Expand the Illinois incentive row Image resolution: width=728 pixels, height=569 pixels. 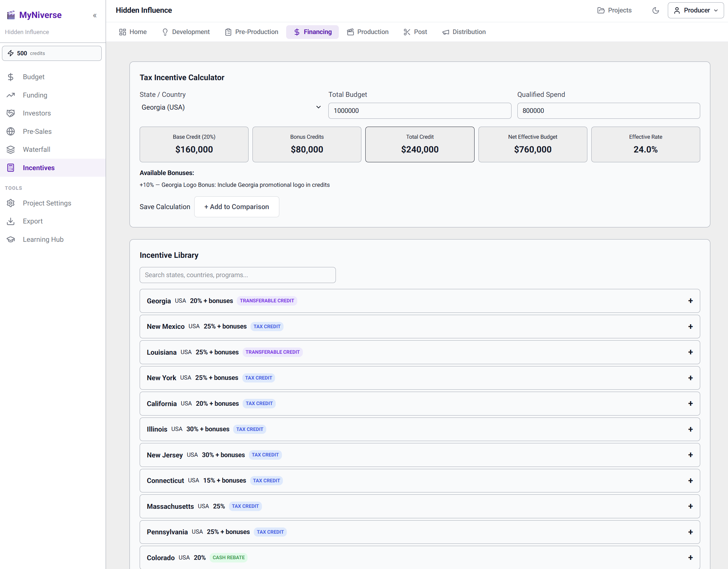pyautogui.click(x=690, y=429)
